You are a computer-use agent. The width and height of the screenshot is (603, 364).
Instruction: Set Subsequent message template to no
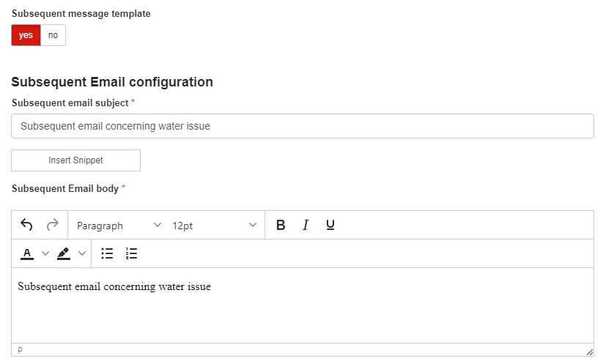point(53,35)
